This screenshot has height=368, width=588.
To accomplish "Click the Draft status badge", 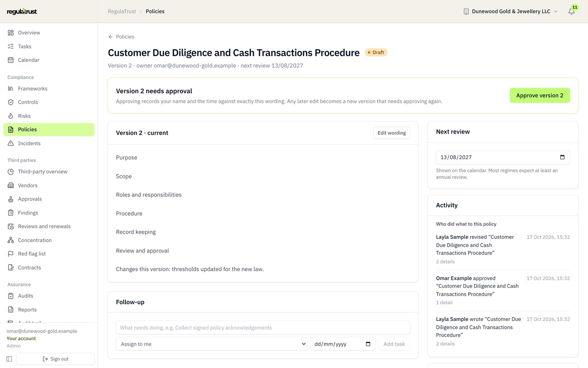I will 376,52.
